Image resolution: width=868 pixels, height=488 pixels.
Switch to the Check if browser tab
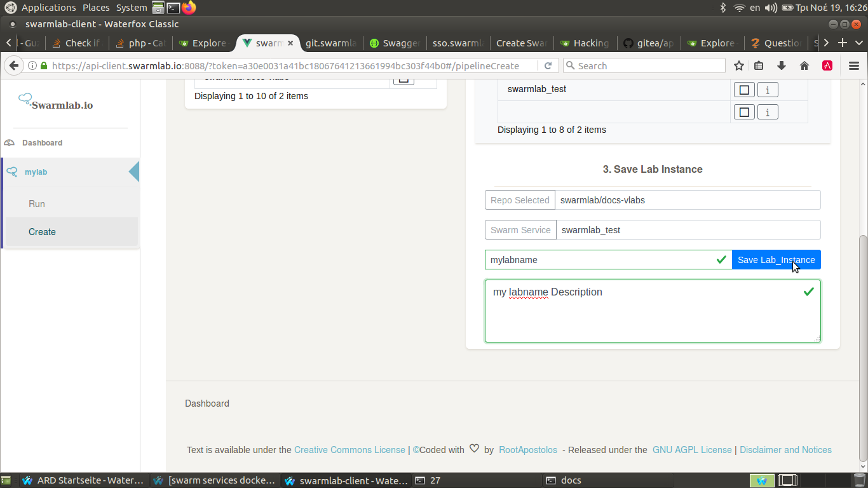pos(77,43)
